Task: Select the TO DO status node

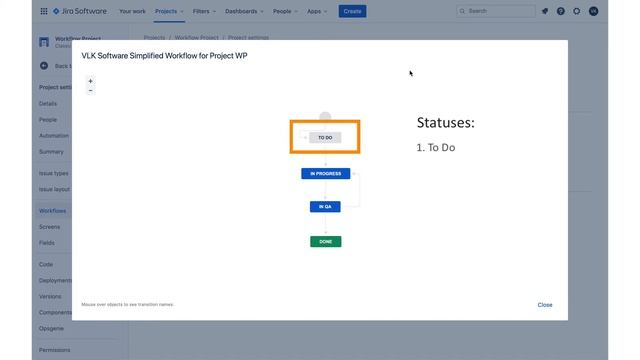Action: [325, 138]
